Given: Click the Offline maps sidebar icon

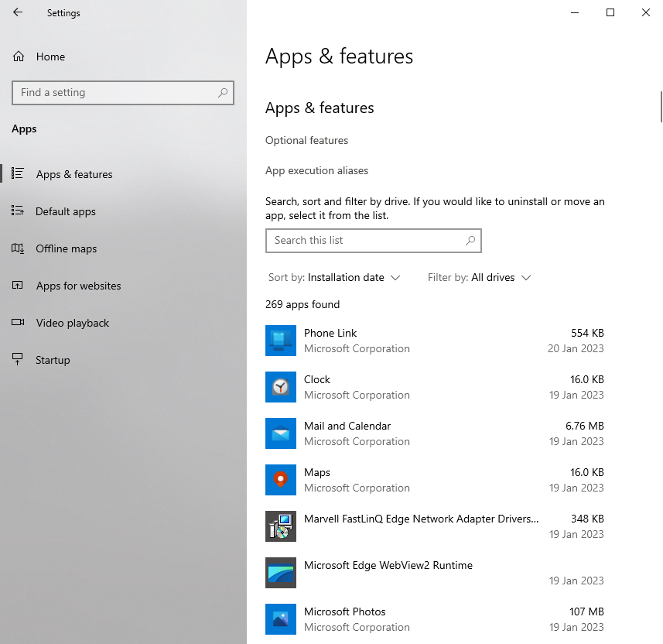Looking at the screenshot, I should pos(17,248).
